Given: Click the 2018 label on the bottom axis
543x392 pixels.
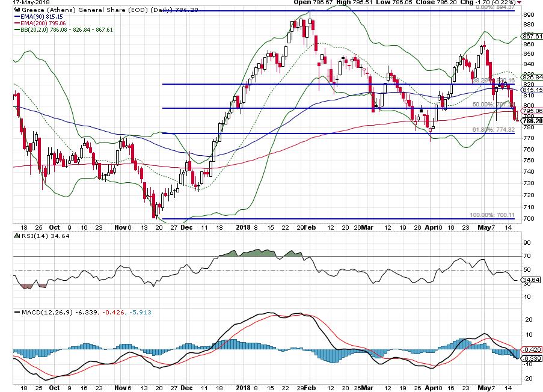Looking at the screenshot, I should (243, 388).
